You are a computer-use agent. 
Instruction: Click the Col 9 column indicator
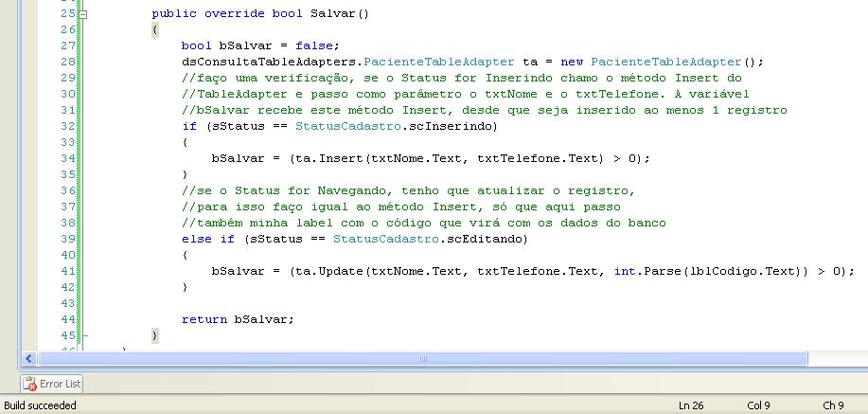tap(758, 405)
